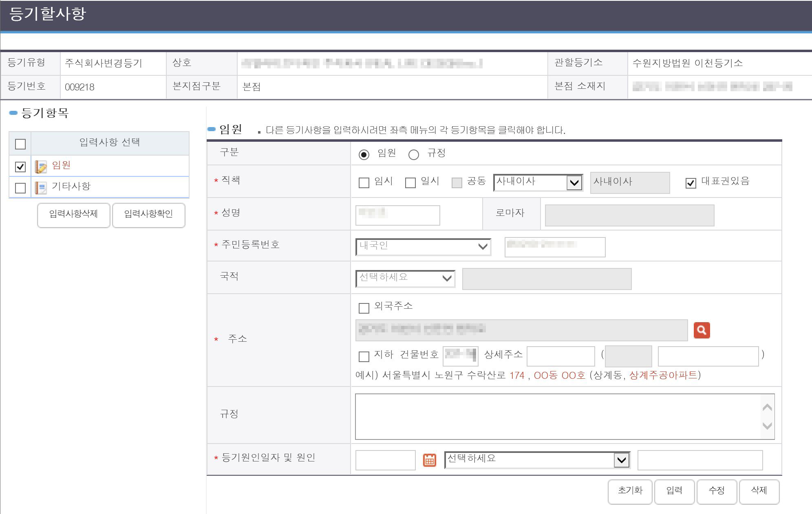Select 임원 item in registration list
The image size is (812, 514).
(62, 165)
